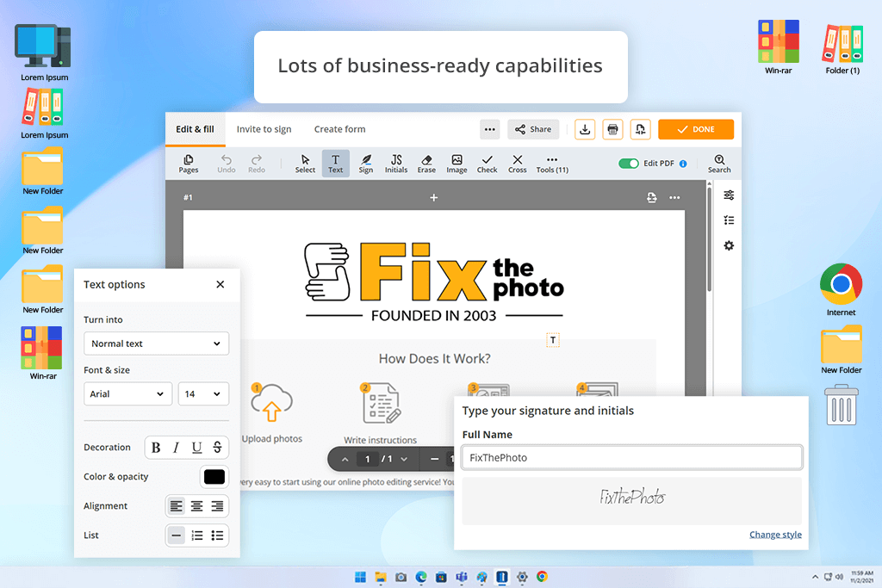Open the font size 14 dropdown
The width and height of the screenshot is (882, 588).
point(203,394)
